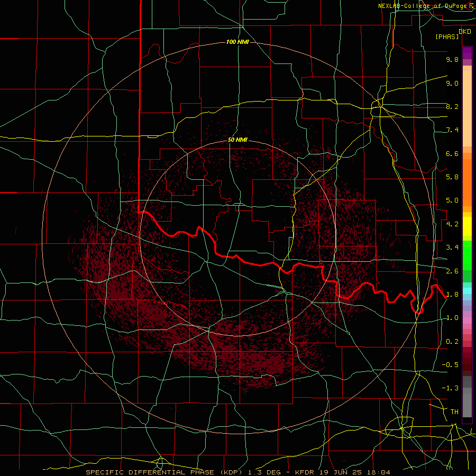Click the 0.2 legend value

[x=452, y=342]
